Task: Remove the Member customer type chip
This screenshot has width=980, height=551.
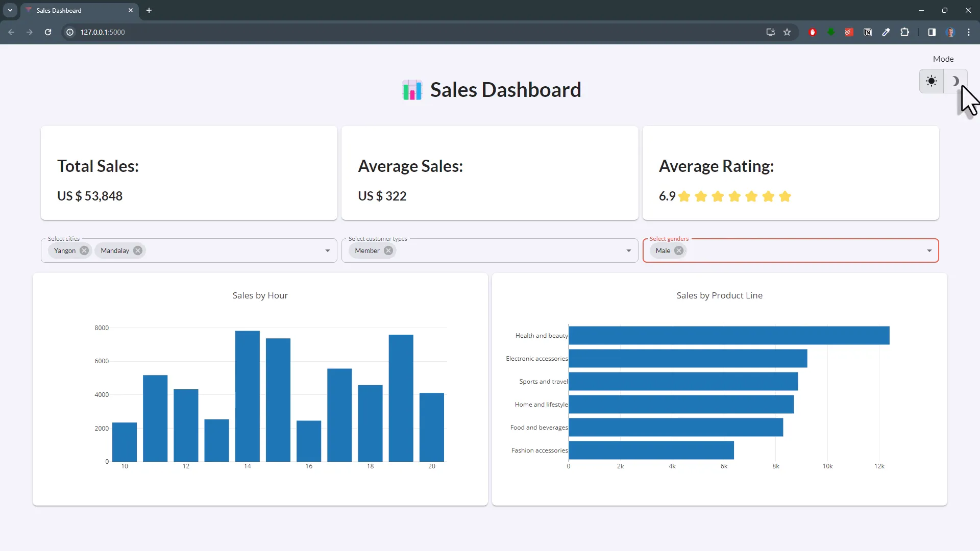Action: [x=388, y=251]
